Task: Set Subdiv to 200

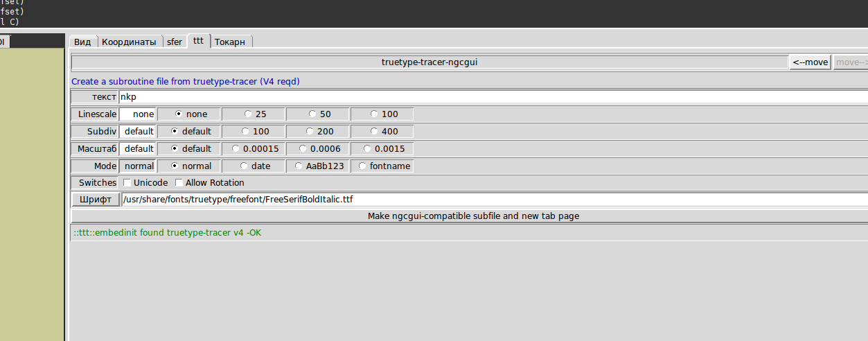Action: [x=319, y=131]
